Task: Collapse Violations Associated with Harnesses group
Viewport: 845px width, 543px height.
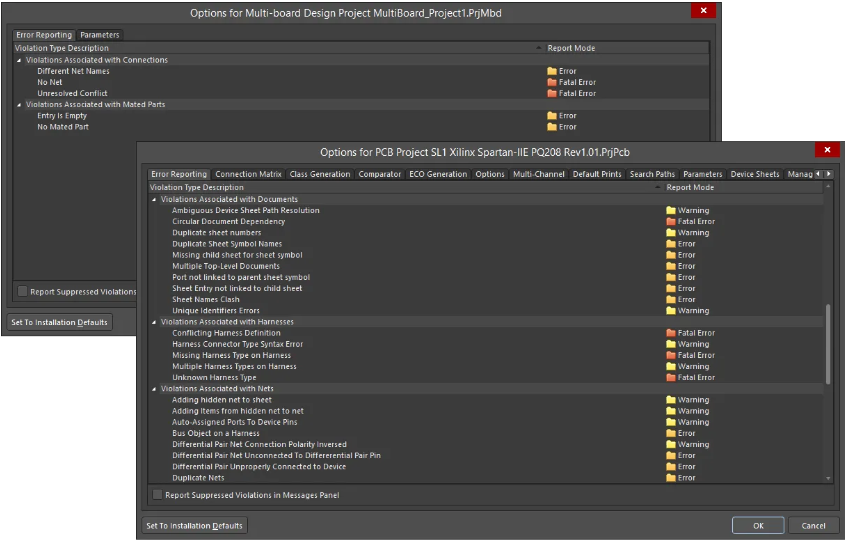Action: point(154,322)
